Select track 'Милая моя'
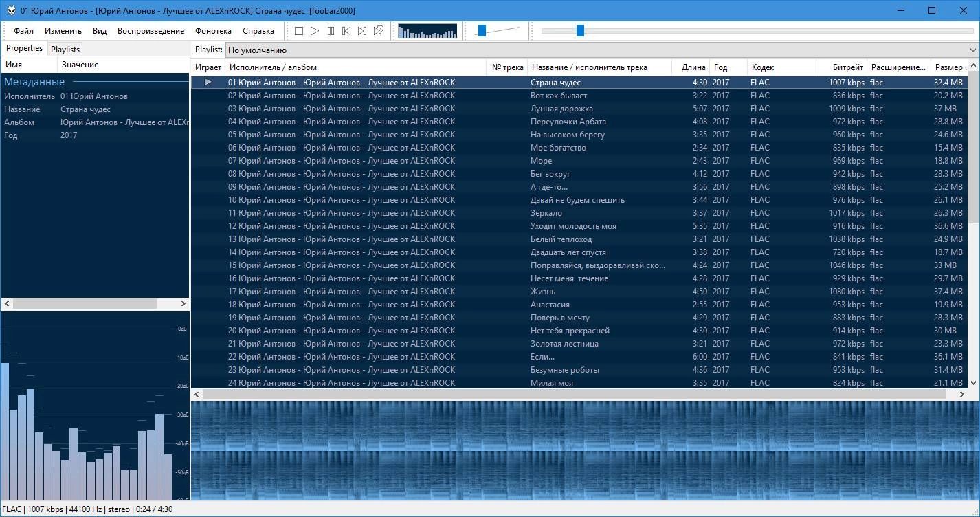The image size is (980, 517). coord(579,383)
